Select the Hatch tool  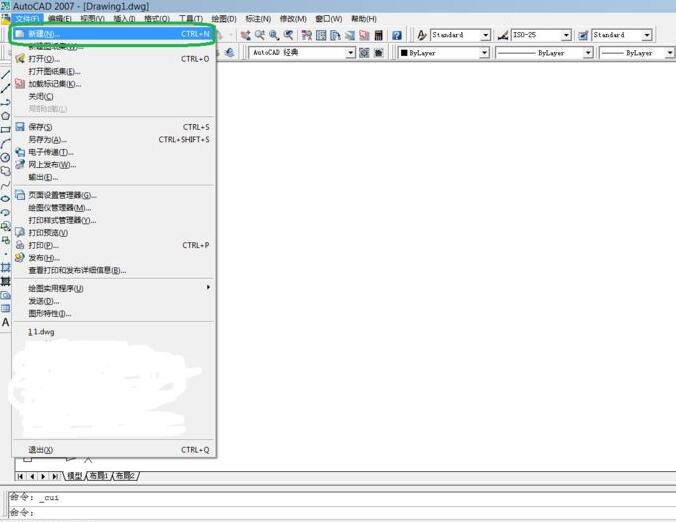5,267
